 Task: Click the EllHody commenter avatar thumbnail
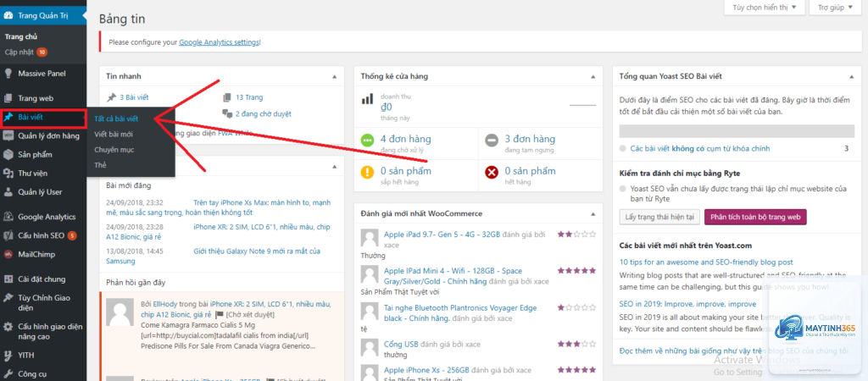click(x=119, y=313)
